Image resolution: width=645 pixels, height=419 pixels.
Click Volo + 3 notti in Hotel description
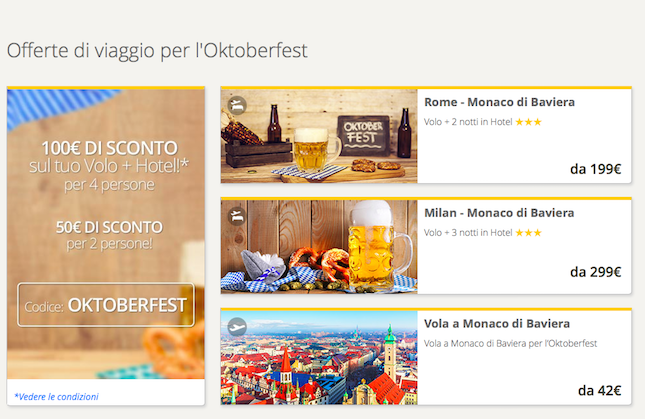(x=468, y=233)
